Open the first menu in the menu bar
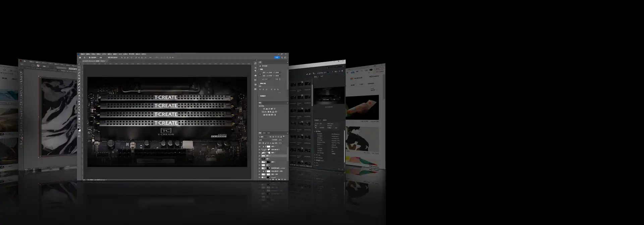644x225 pixels. (83, 54)
